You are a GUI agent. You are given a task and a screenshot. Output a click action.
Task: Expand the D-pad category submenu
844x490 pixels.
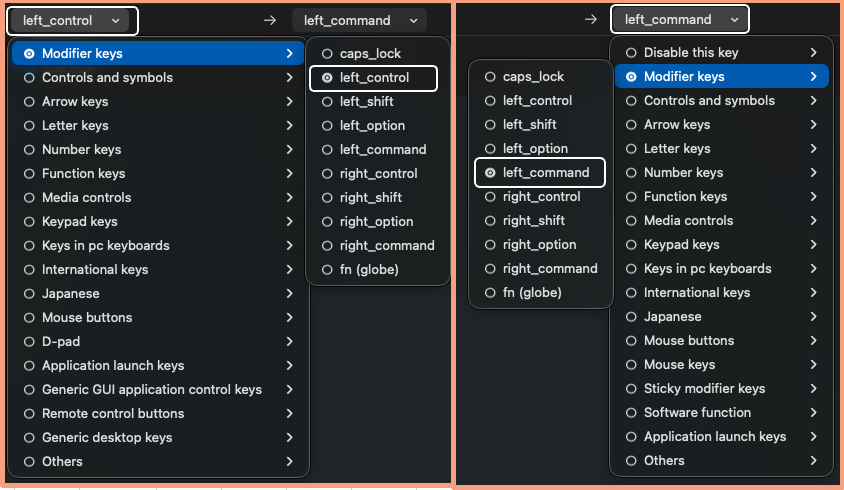point(60,341)
